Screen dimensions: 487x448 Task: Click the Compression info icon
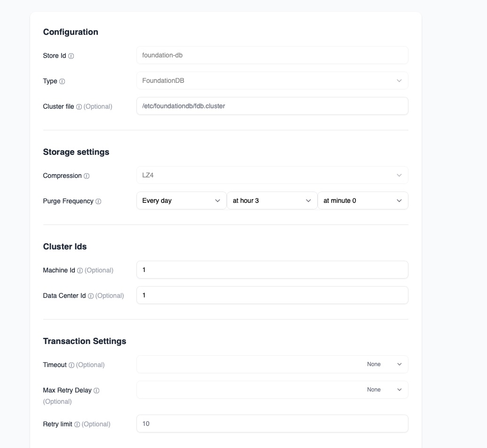pyautogui.click(x=87, y=176)
